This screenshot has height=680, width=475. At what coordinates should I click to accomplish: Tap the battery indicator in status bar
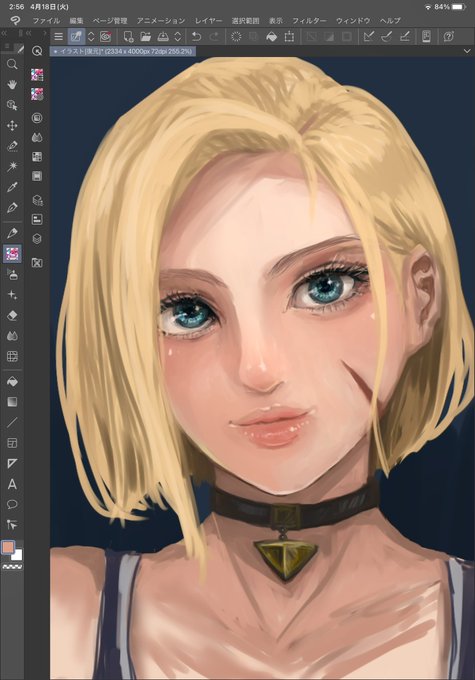pyautogui.click(x=459, y=7)
